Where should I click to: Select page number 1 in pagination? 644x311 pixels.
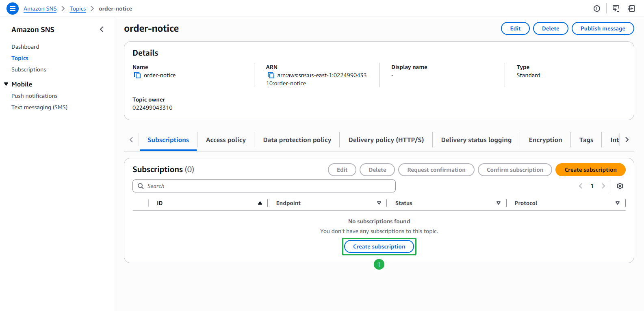click(x=592, y=186)
